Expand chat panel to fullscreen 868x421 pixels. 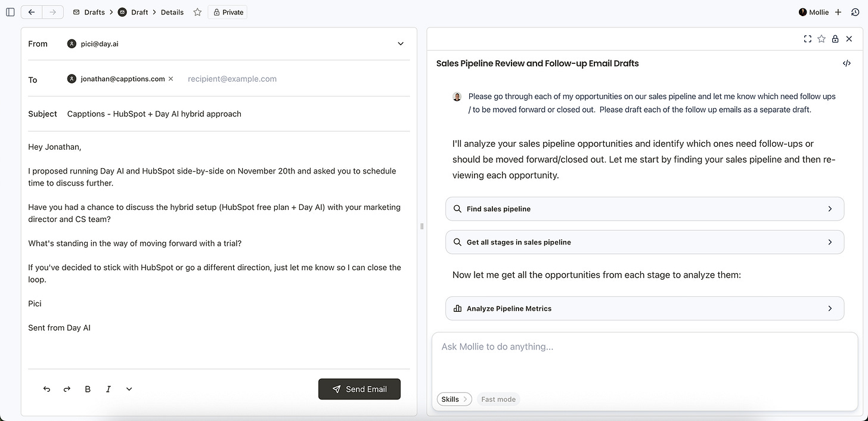coord(808,39)
